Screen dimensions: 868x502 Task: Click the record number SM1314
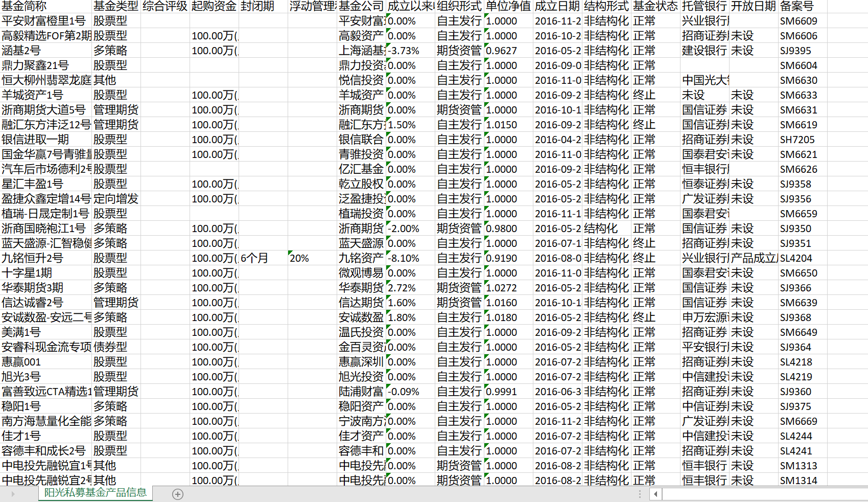pyautogui.click(x=799, y=481)
